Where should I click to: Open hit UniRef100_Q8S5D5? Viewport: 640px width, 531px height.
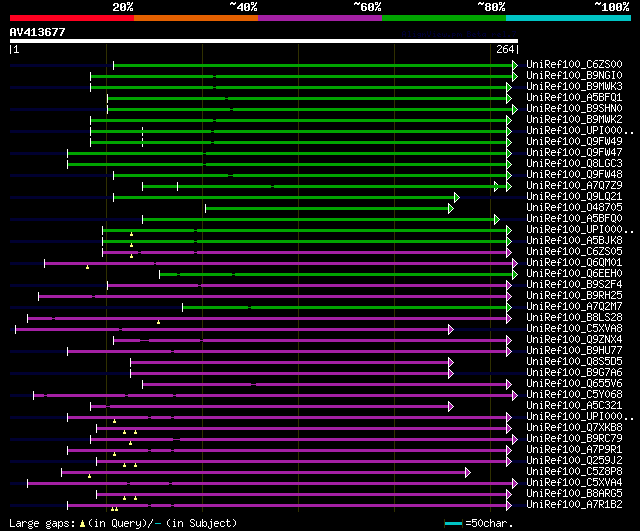(574, 362)
